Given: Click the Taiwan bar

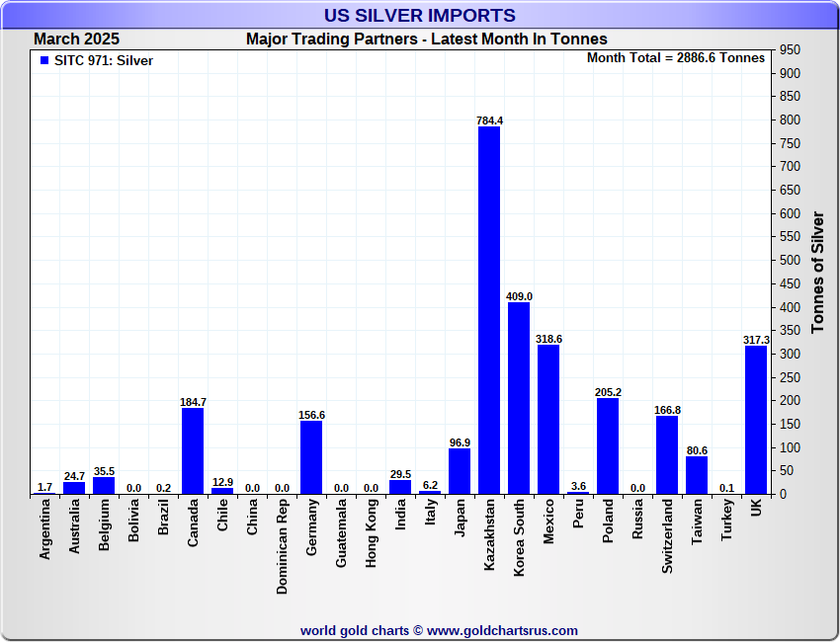Looking at the screenshot, I should click(x=697, y=475).
